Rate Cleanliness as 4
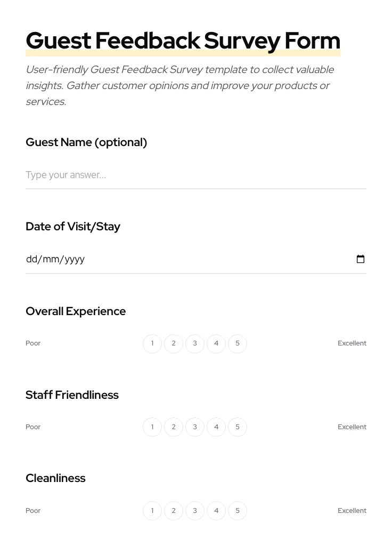Screen dimensions: 392x546 pos(216,510)
